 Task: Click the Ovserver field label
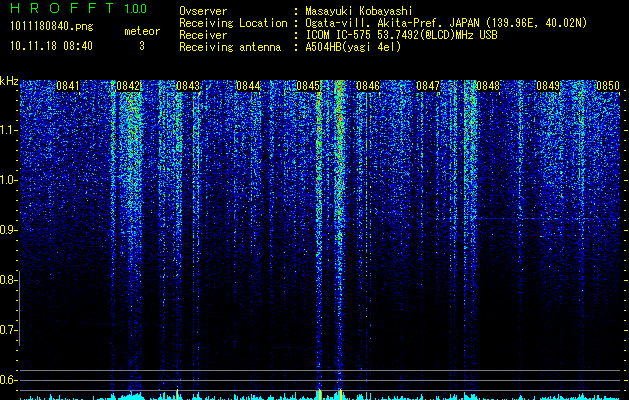click(203, 11)
